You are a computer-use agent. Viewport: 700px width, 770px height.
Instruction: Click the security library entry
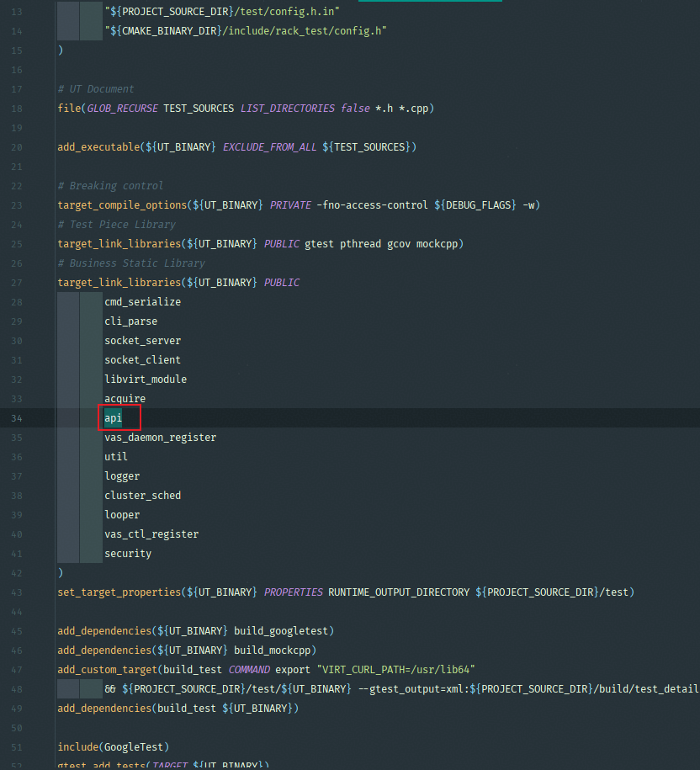click(x=128, y=554)
